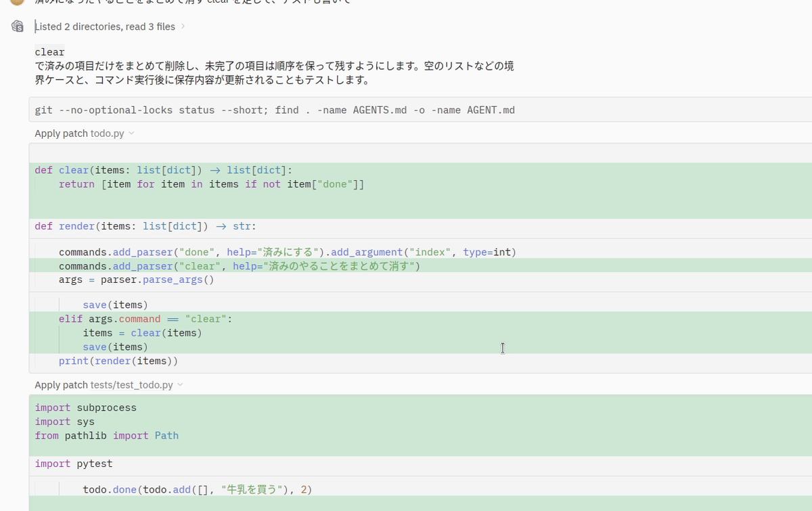Click the "def render(items: list[dict])" line
Viewport: 812px width, 511px height.
(x=145, y=226)
